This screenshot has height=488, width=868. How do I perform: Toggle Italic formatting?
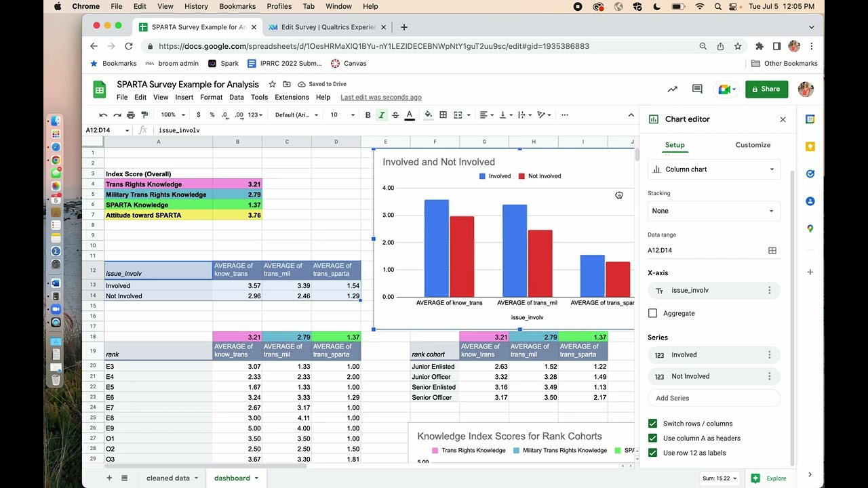(382, 115)
